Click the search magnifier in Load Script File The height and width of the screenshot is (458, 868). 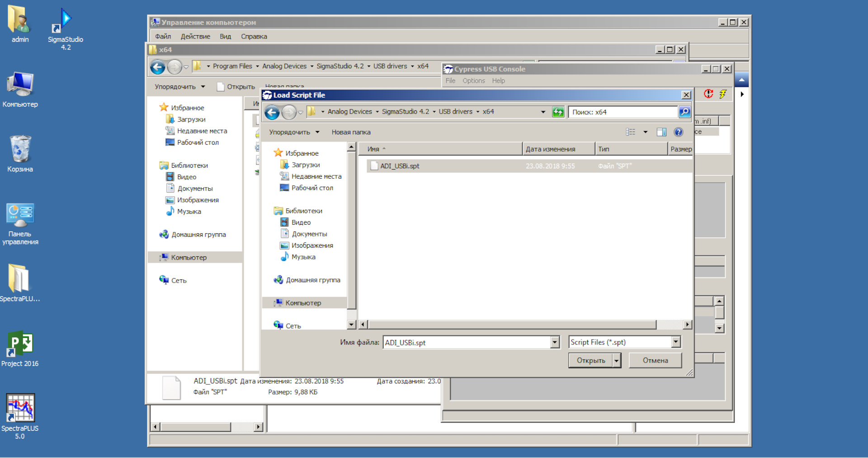[x=684, y=112]
